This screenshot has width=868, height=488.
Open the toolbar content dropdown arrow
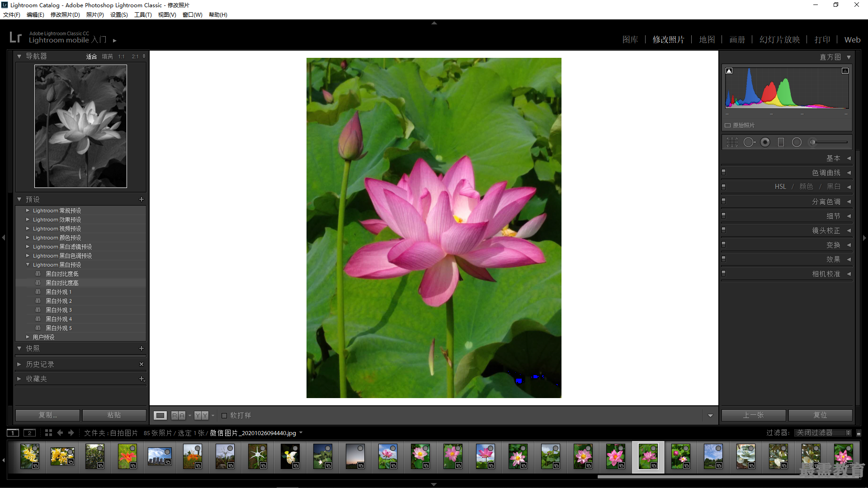coord(710,416)
